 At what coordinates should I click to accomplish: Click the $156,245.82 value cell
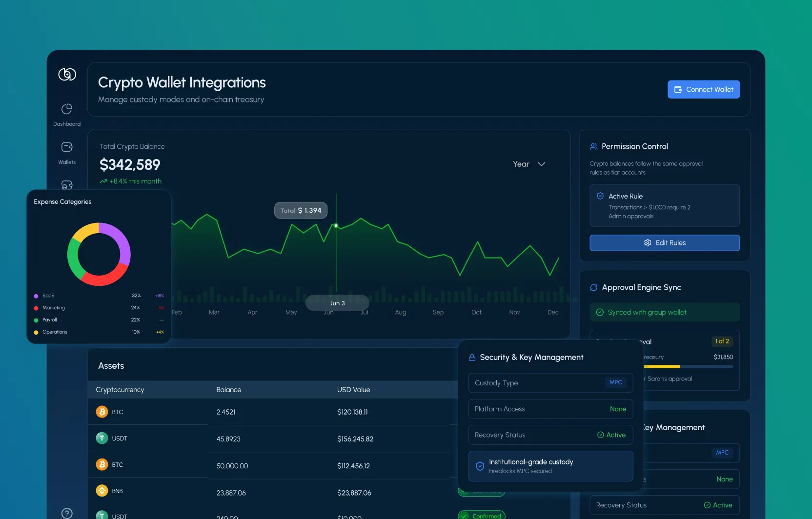(355, 439)
